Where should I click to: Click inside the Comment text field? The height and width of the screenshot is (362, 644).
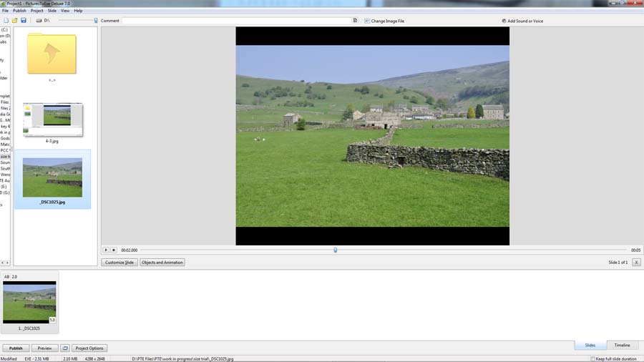pyautogui.click(x=237, y=21)
